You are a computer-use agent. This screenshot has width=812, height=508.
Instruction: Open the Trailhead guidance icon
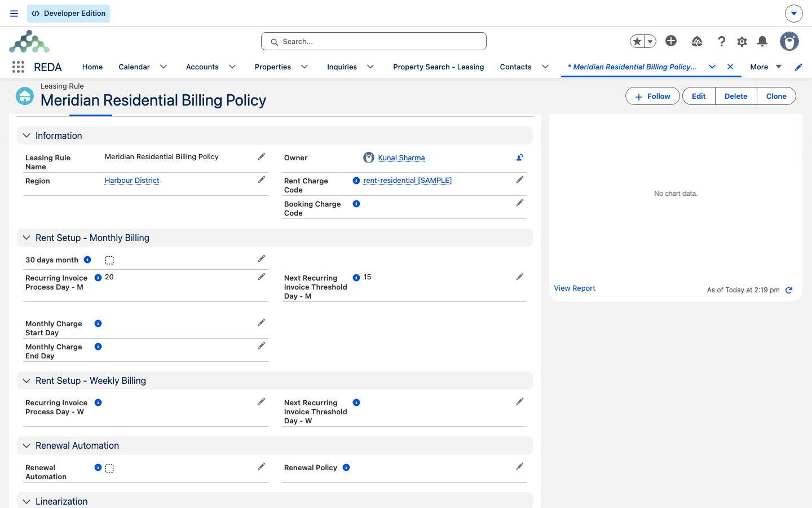coord(697,41)
